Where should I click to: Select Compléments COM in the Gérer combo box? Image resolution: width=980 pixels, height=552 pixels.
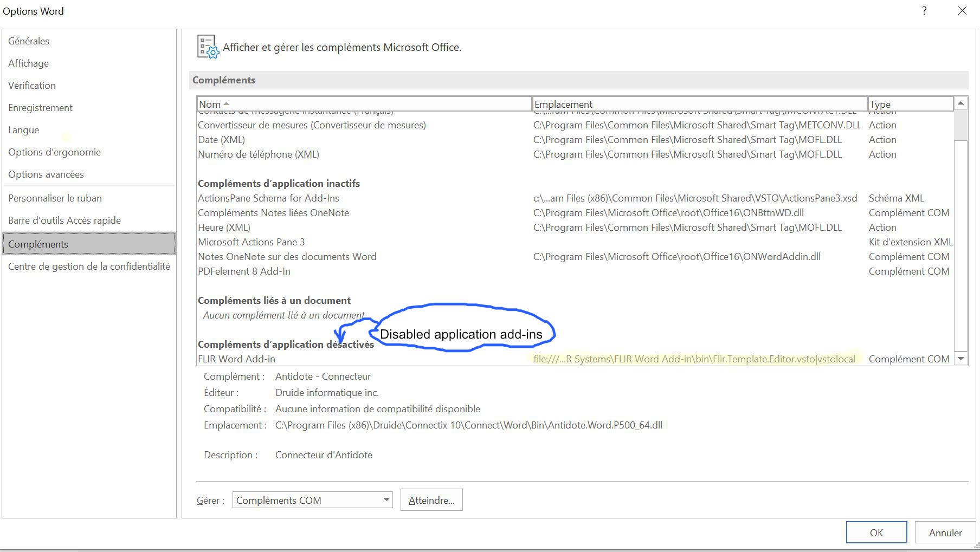click(x=304, y=499)
